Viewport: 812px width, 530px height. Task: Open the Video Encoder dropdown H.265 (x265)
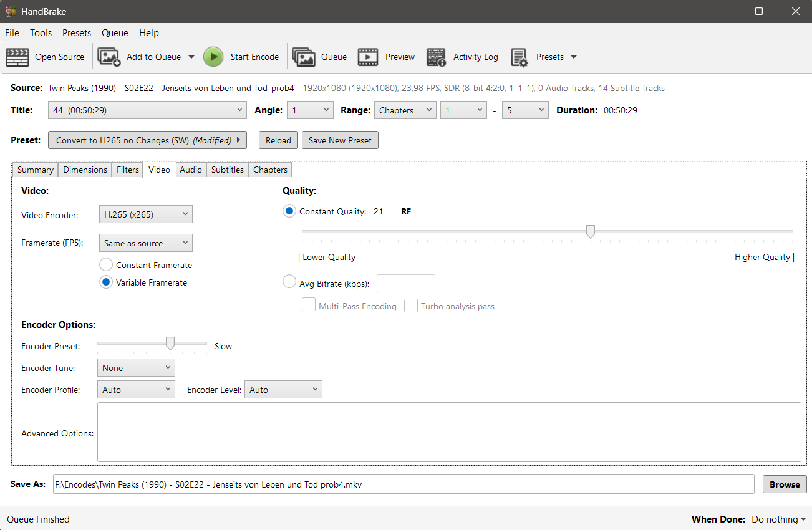point(146,214)
